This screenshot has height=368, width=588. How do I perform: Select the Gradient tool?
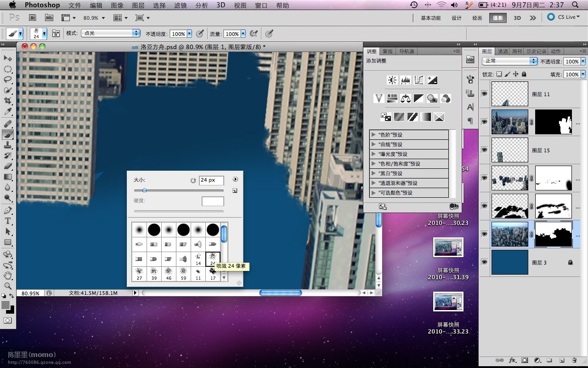(x=8, y=177)
